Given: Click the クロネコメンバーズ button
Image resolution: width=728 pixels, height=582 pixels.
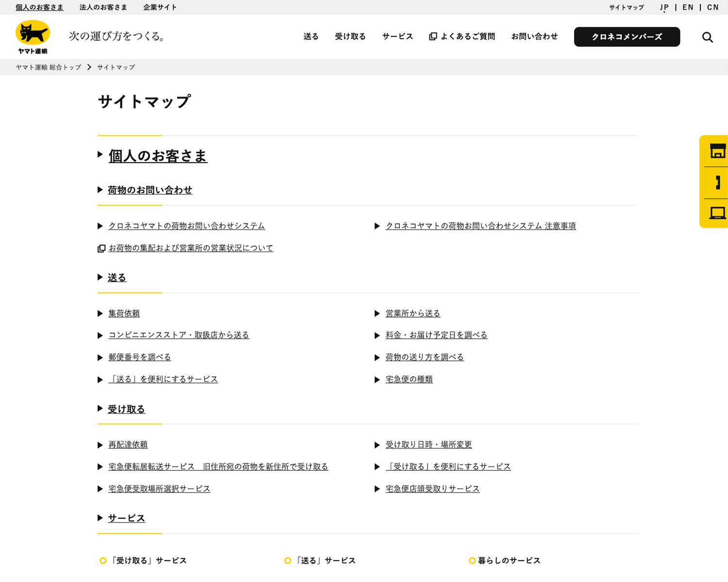Looking at the screenshot, I should pyautogui.click(x=627, y=37).
